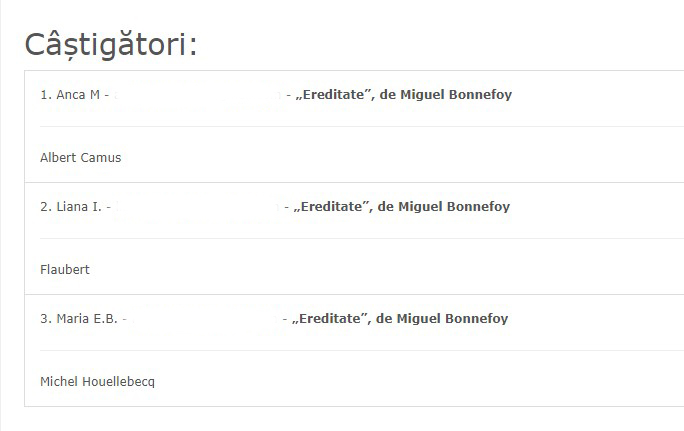Click "Ereditate" in Anca M's row
The height and width of the screenshot is (431, 684).
tap(335, 95)
